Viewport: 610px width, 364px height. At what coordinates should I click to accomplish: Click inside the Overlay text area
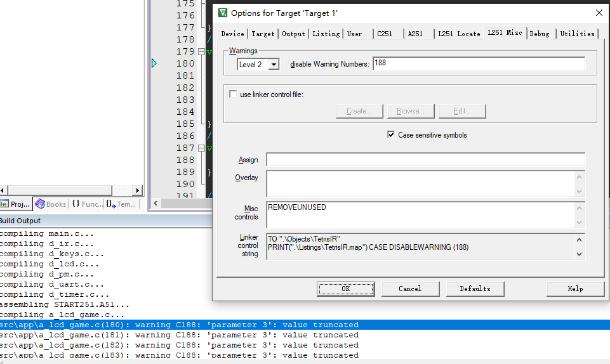pyautogui.click(x=420, y=184)
